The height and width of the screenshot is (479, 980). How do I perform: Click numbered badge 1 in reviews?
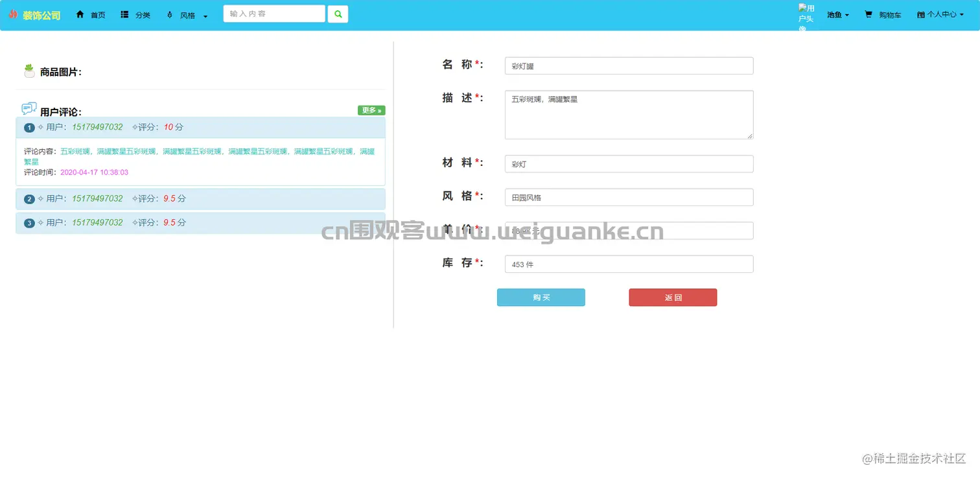(x=29, y=128)
